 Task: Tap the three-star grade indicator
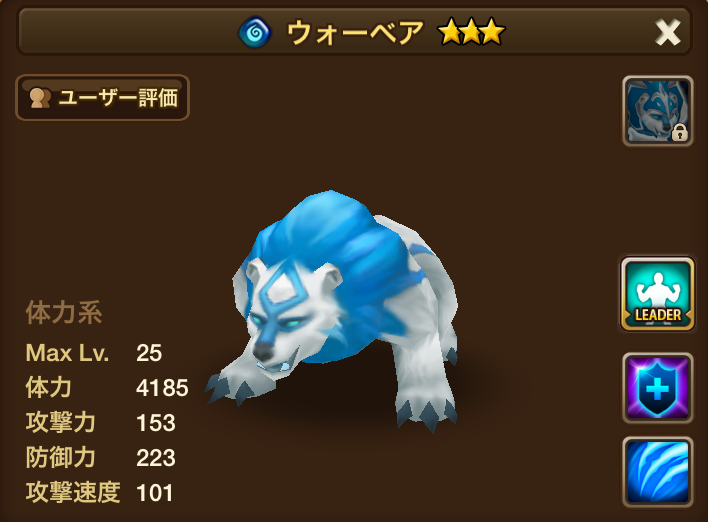[x=471, y=32]
